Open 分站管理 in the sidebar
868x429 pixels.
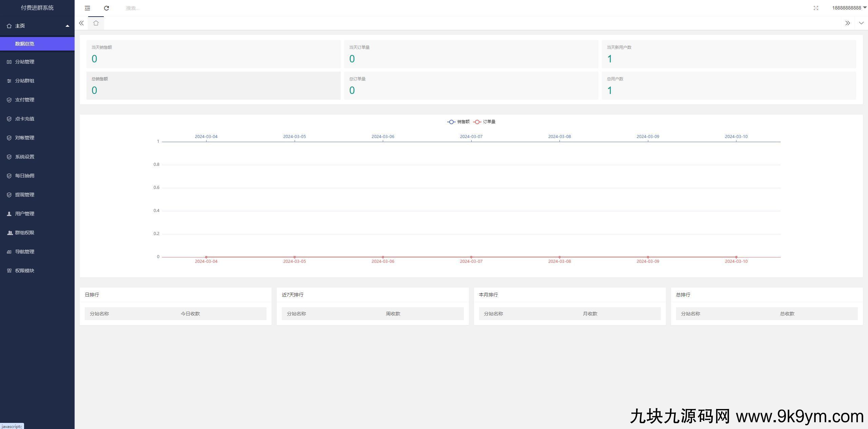pos(37,62)
